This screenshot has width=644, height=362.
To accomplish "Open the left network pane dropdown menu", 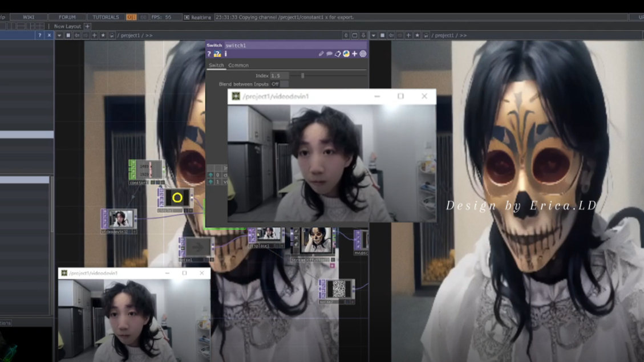I will [x=59, y=35].
